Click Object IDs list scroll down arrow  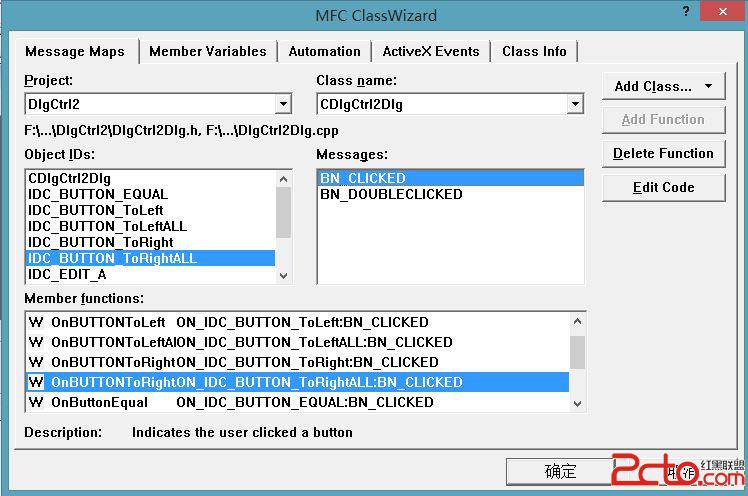pyautogui.click(x=283, y=275)
